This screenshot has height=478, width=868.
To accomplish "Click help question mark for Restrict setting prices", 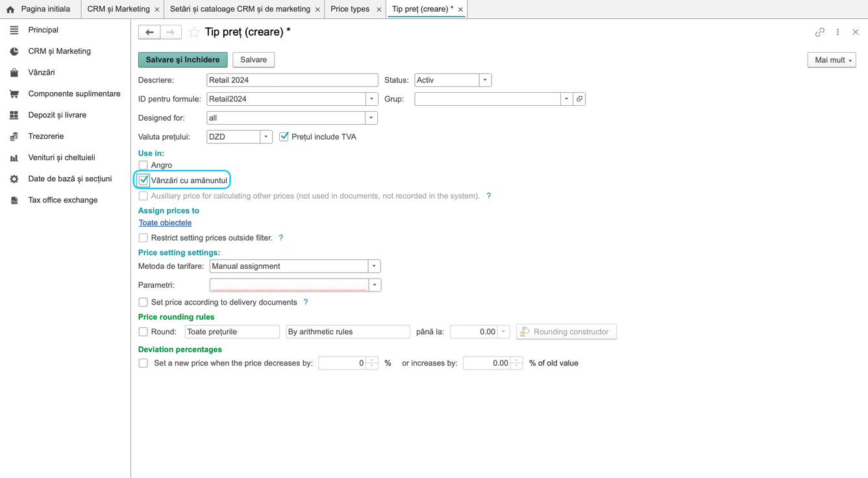I will tap(281, 238).
